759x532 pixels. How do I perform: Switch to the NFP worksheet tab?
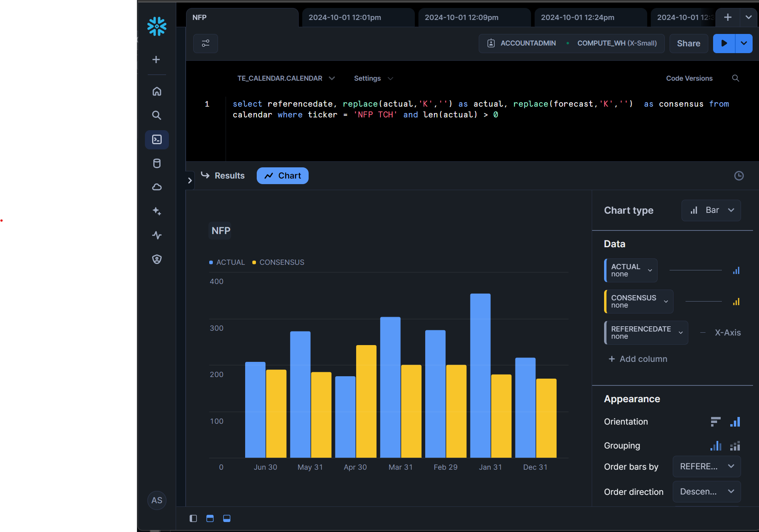[242, 18]
